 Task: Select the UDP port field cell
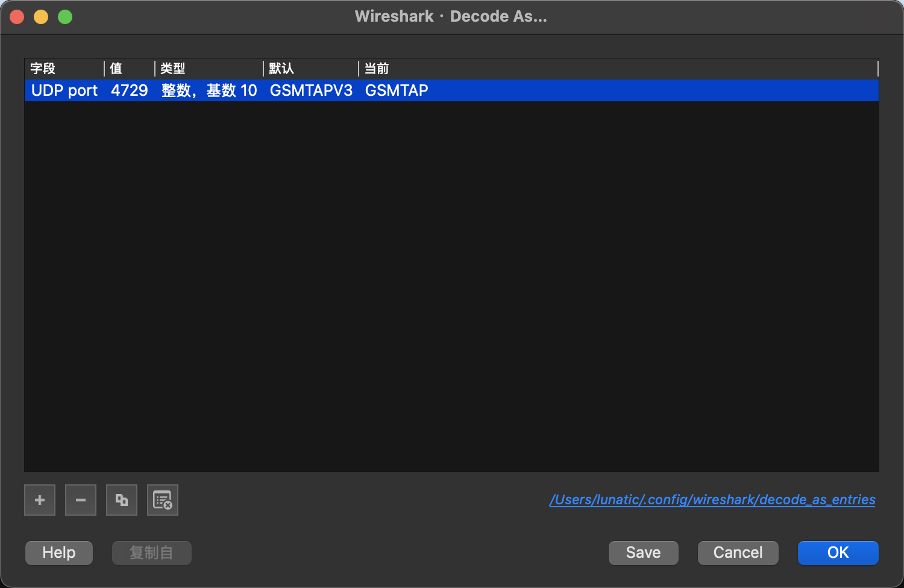coord(64,90)
